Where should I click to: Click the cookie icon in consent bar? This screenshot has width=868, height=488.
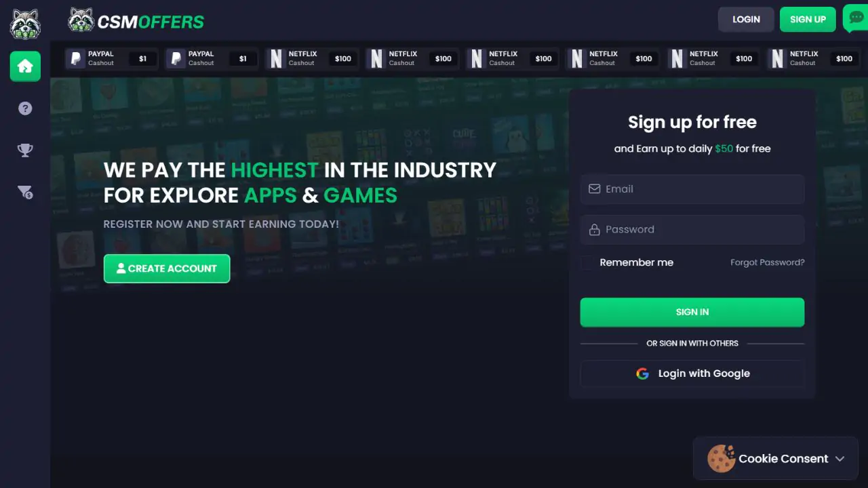[721, 459]
